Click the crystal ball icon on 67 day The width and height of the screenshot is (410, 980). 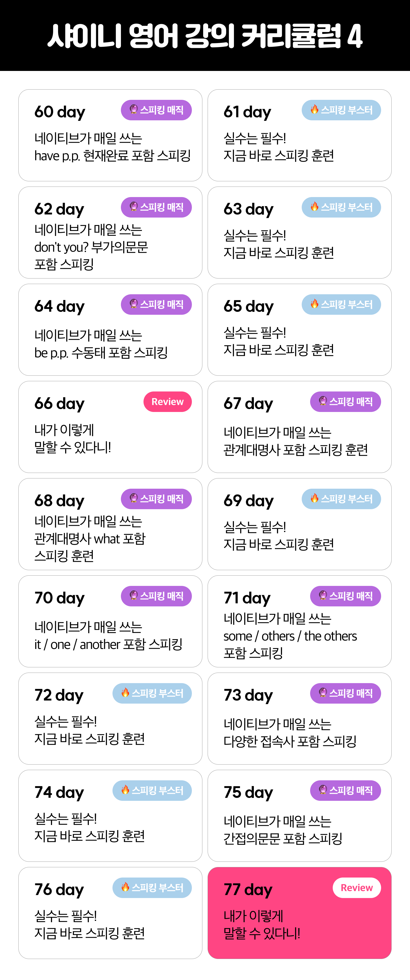pyautogui.click(x=323, y=401)
